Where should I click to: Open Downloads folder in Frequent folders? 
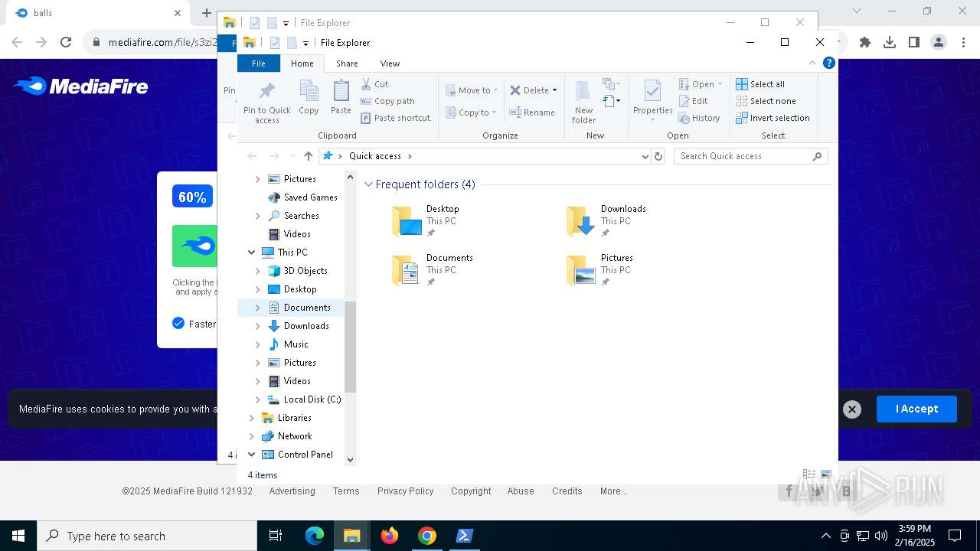pos(606,221)
